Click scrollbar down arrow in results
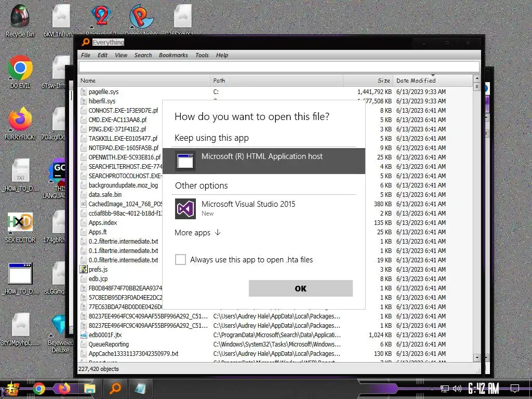 (x=477, y=357)
